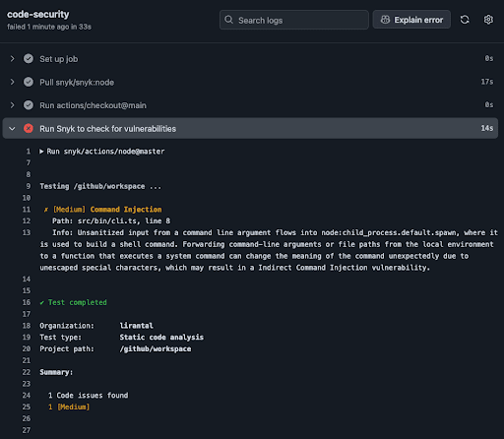This screenshot has width=504, height=439.
Task: Click the code-security job title
Action: pos(38,15)
